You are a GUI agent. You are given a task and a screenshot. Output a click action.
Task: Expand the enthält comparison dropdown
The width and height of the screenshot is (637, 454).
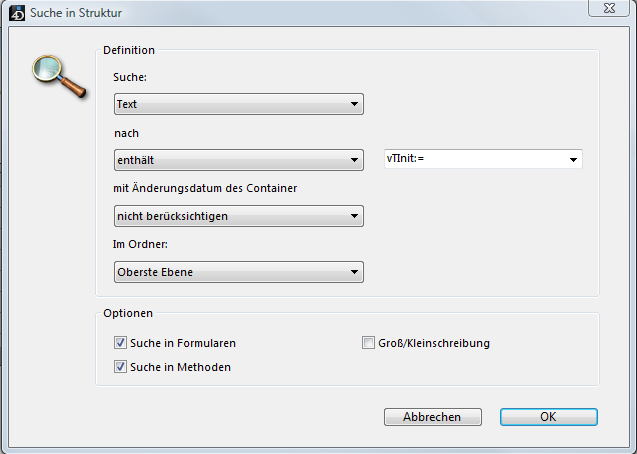tap(238, 160)
